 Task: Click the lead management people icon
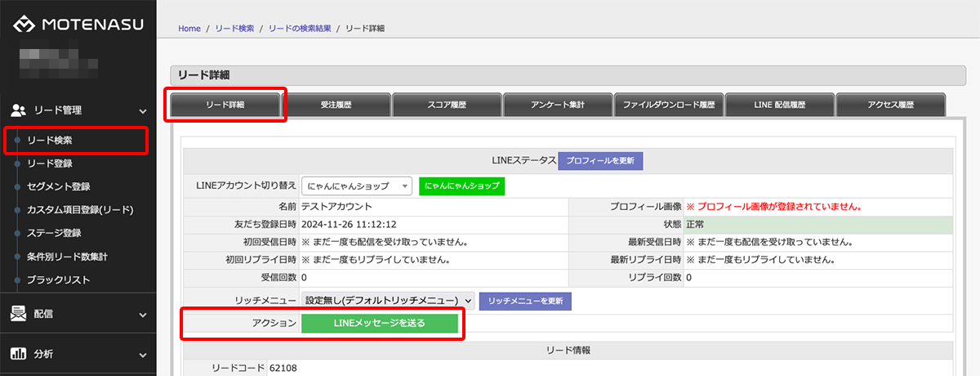coord(19,110)
